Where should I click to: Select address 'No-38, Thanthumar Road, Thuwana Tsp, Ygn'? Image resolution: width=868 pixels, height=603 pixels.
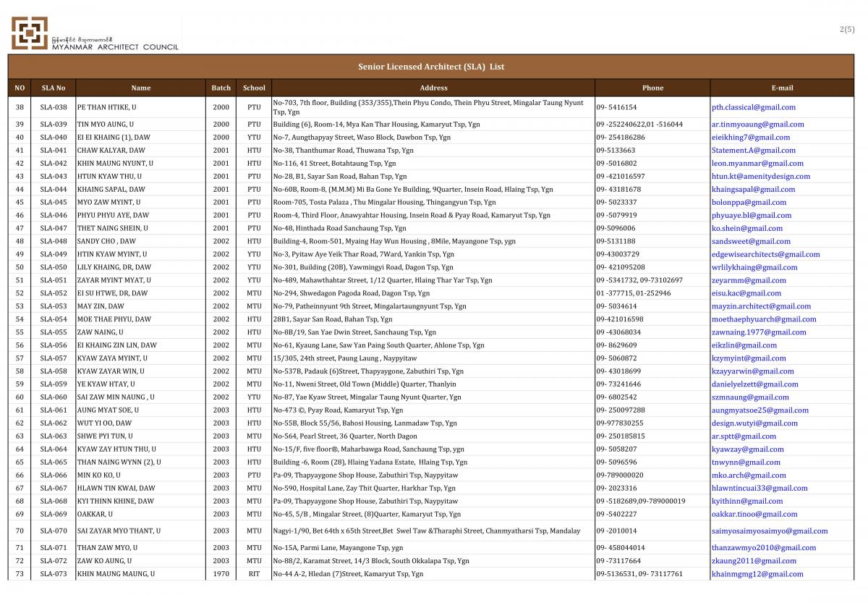[344, 151]
